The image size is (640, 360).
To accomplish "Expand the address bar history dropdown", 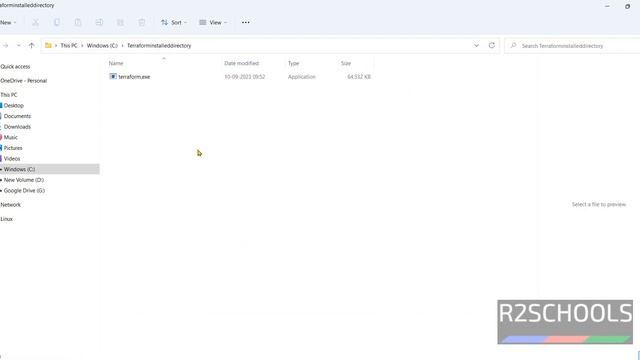I will point(476,45).
